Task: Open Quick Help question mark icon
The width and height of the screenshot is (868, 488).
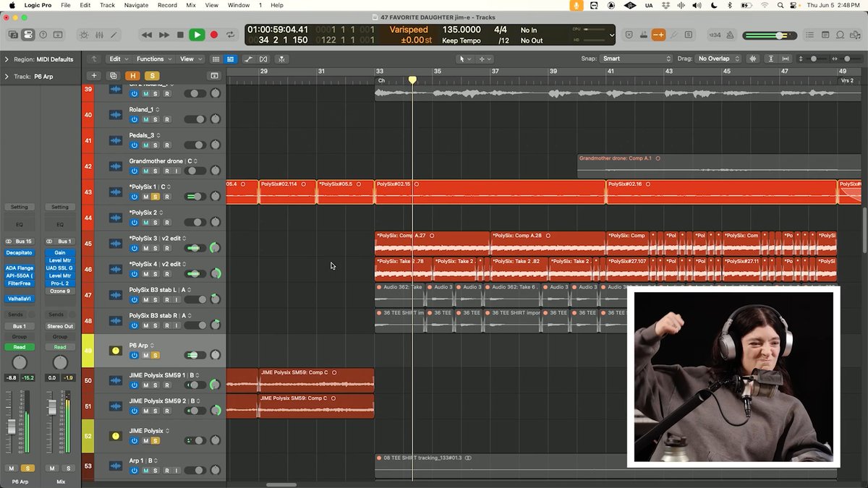Action: (x=43, y=34)
